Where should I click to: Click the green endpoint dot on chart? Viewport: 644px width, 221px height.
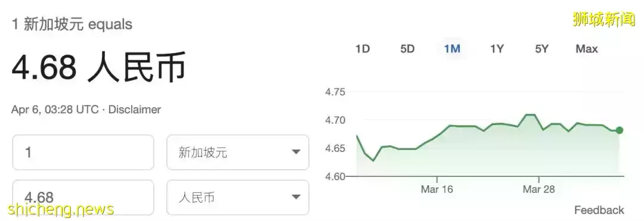click(x=620, y=130)
